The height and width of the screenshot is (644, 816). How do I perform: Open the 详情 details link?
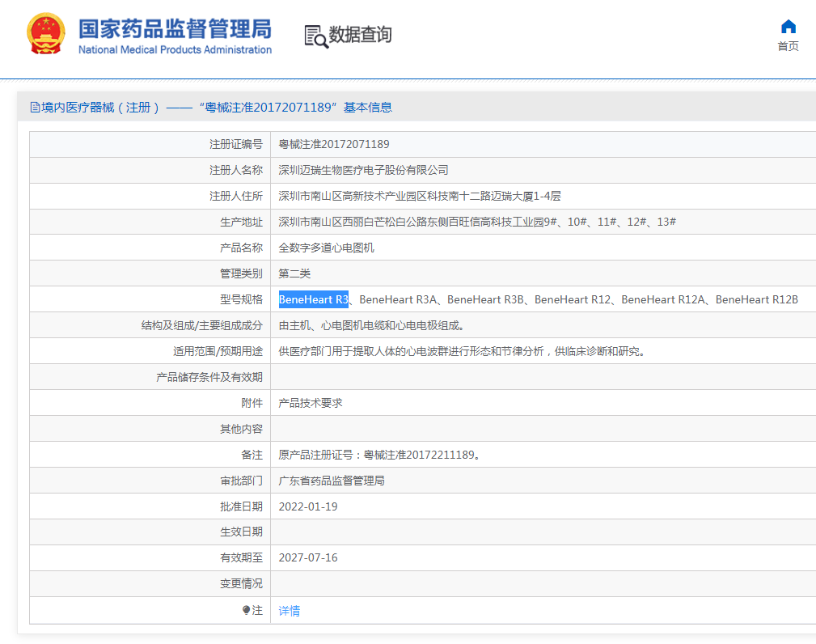pyautogui.click(x=290, y=610)
